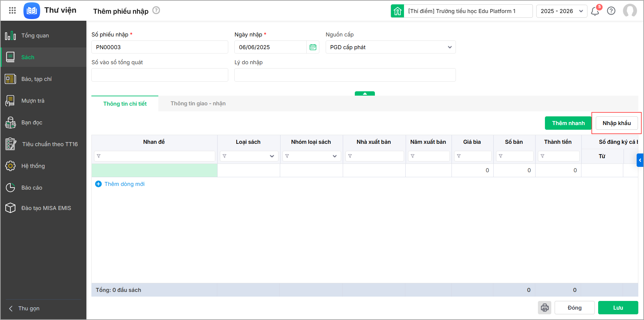The width and height of the screenshot is (644, 320).
Task: Click the Ngày nhập date field
Action: [x=270, y=47]
